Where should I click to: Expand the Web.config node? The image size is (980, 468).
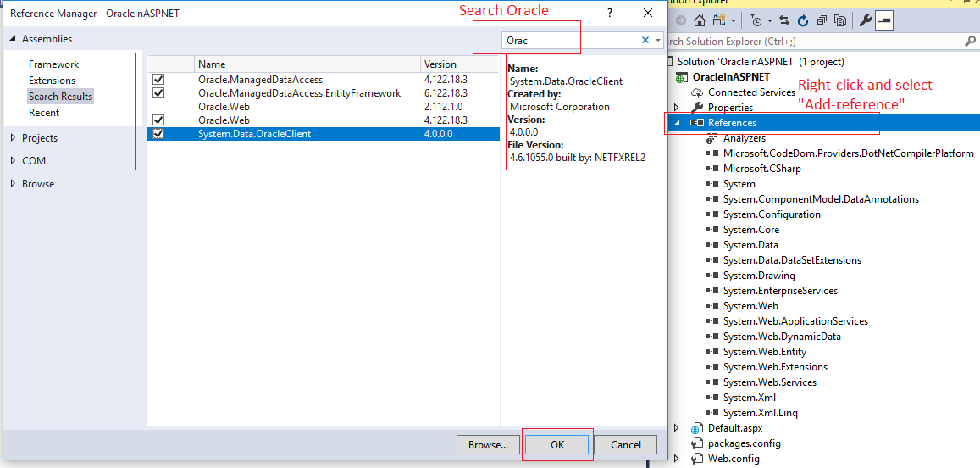(676, 459)
